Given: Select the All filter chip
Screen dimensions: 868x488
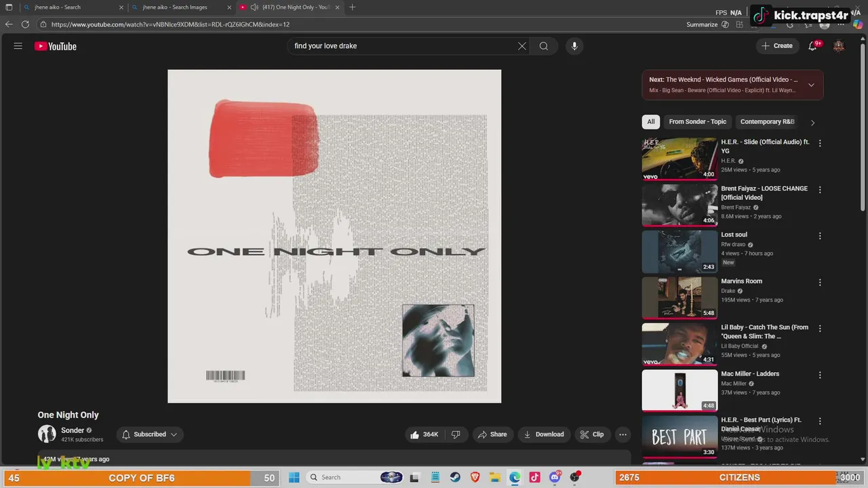Looking at the screenshot, I should coord(651,122).
